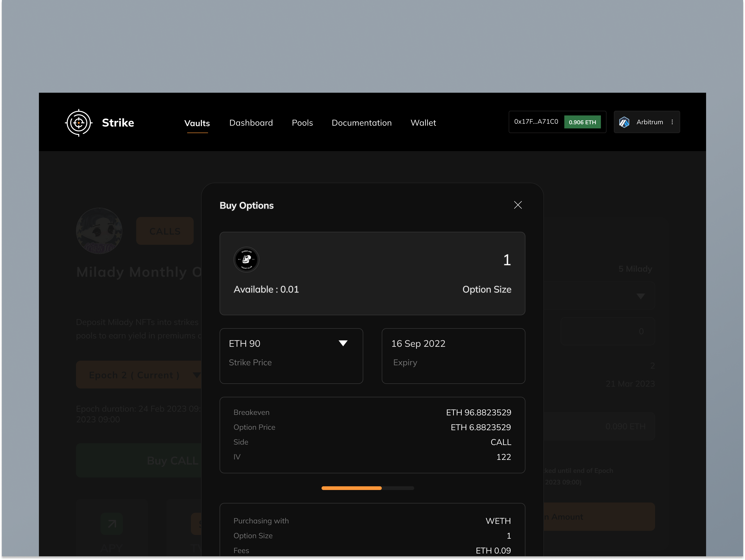The height and width of the screenshot is (560, 745).
Task: Click the 0.906 ETH balance badge
Action: point(583,122)
